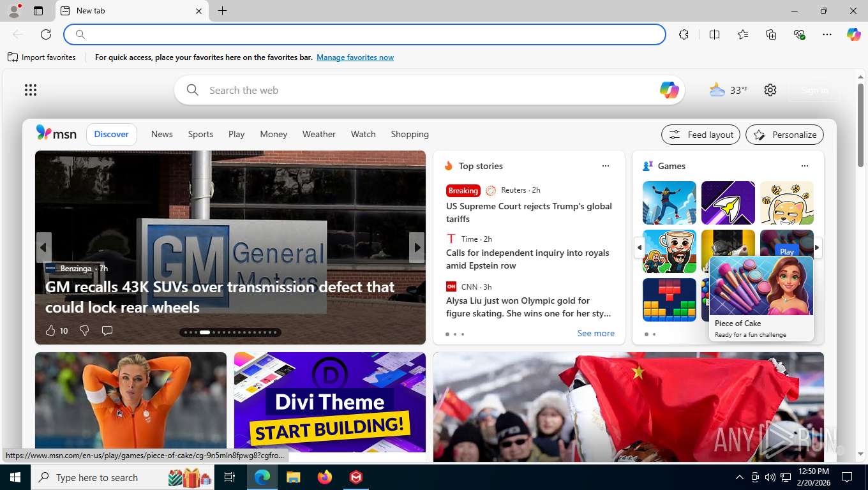Screen dimensions: 868x490
Task: Open the shiba dog with bees game
Action: click(x=787, y=203)
